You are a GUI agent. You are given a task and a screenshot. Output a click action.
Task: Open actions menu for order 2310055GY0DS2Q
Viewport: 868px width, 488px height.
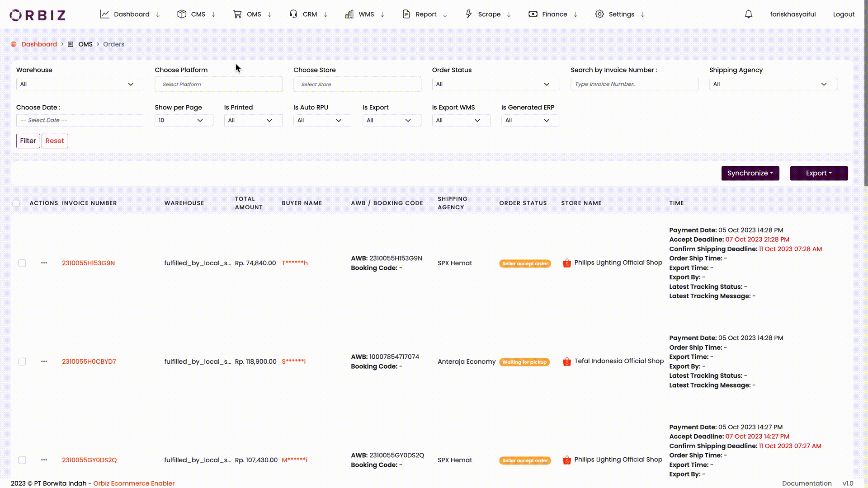coord(44,460)
